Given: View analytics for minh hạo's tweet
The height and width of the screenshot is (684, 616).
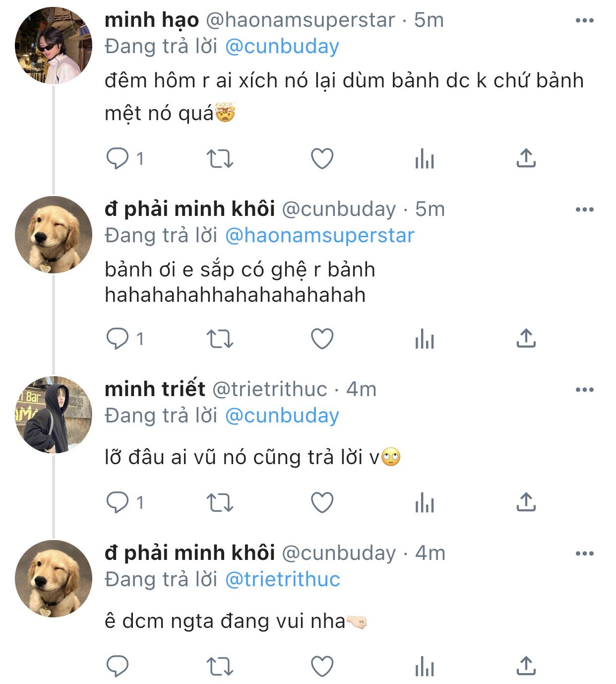Looking at the screenshot, I should coord(425,159).
